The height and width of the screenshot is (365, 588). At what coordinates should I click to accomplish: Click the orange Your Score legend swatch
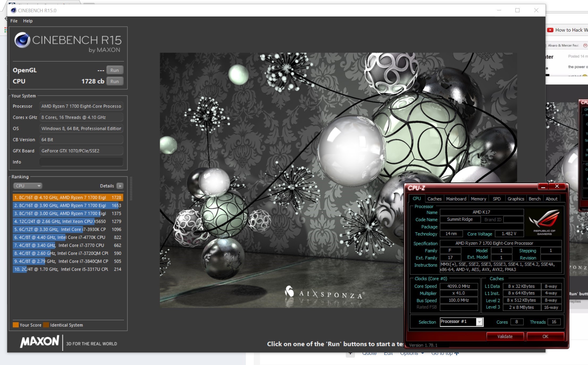pos(16,325)
